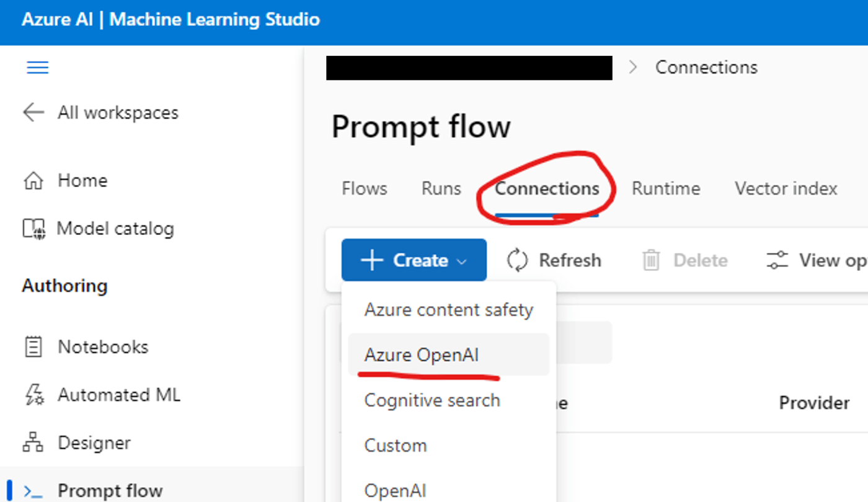
Task: Click the greyed Delete button label
Action: [x=701, y=260]
